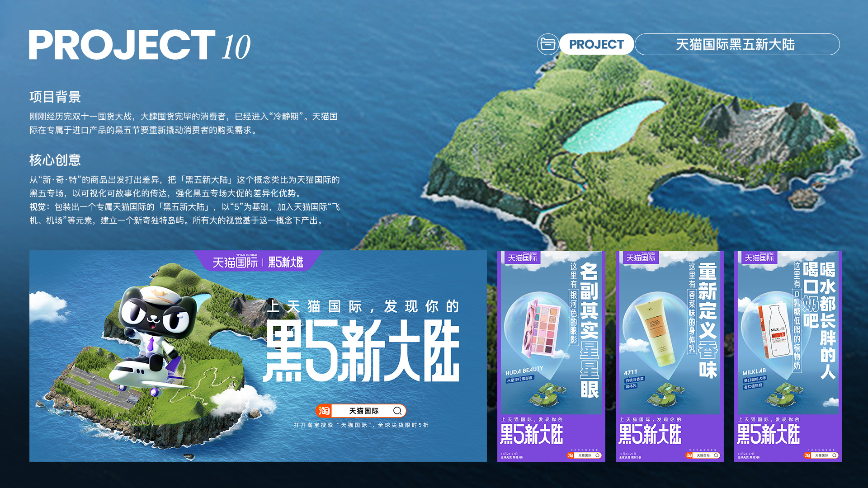
Task: Click the 天猫国际 | 黑5新大陆 banner tab
Action: [x=258, y=262]
